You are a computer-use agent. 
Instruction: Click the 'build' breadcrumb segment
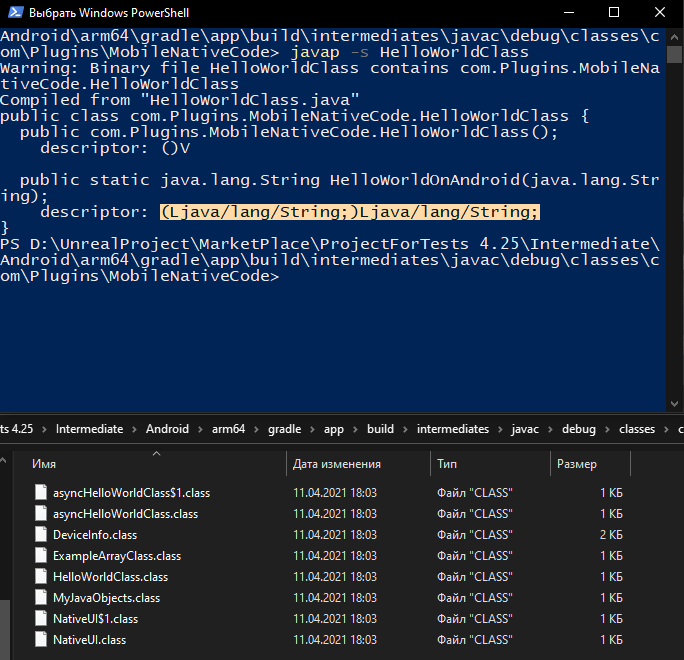(380, 429)
